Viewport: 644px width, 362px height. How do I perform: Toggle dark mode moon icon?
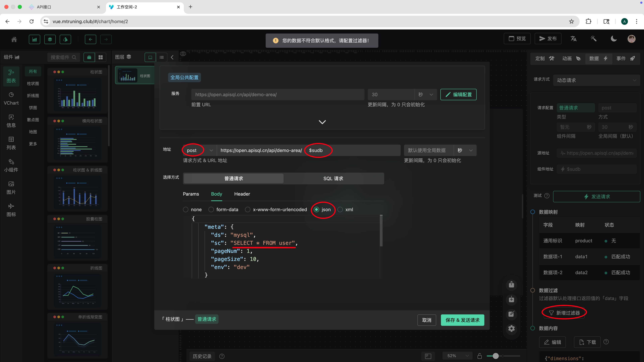[613, 39]
